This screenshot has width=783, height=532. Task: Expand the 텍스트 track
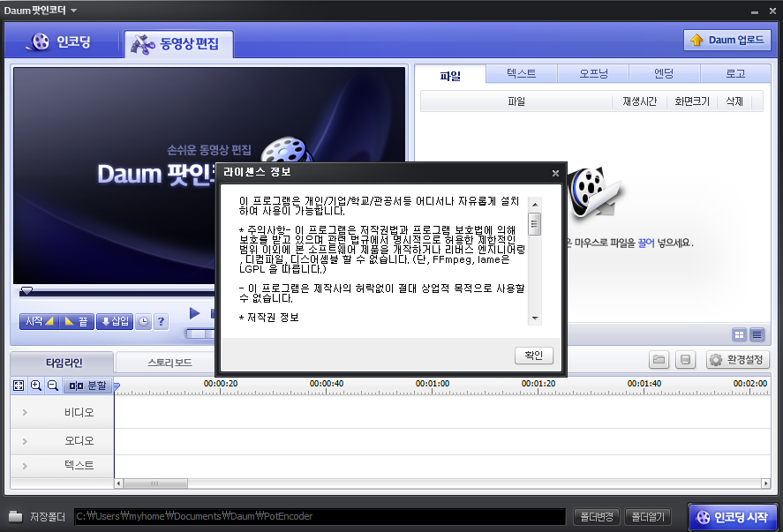click(x=25, y=466)
